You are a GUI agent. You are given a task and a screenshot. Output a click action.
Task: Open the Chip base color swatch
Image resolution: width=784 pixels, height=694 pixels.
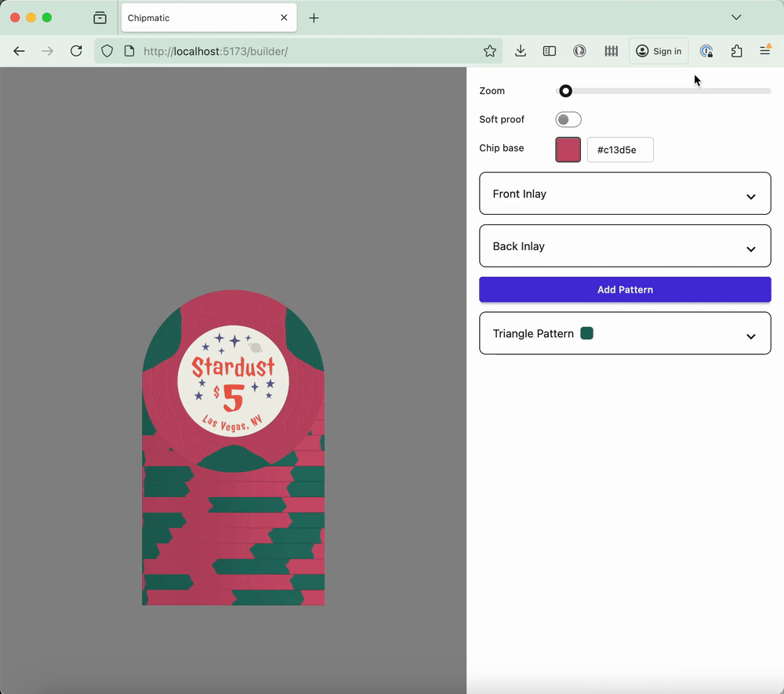(568, 150)
